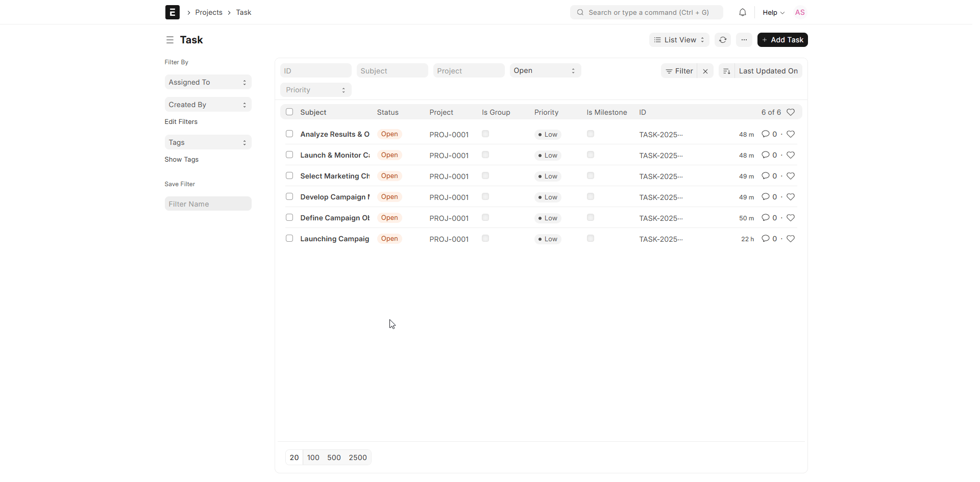Select all tasks with the header checkbox

289,112
